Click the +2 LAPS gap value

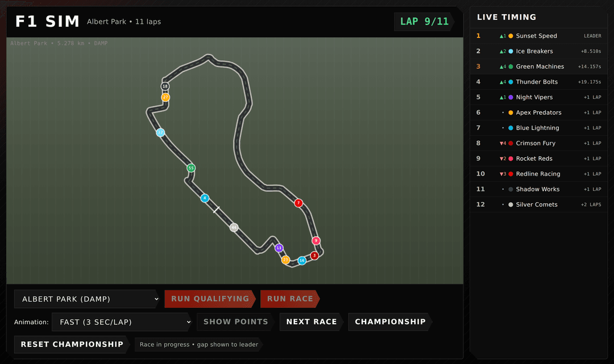tap(591, 204)
